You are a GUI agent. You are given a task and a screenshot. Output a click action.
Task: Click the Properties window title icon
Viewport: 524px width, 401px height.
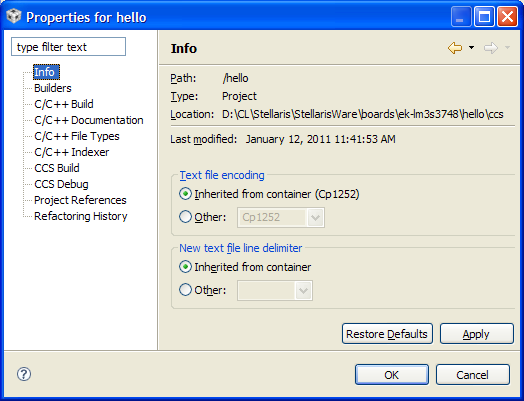14,16
